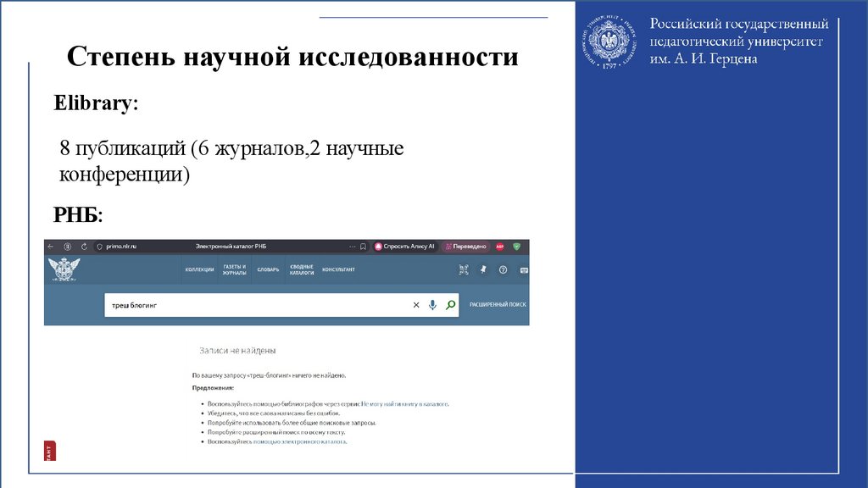Click the 'РНБ:' heading
This screenshot has height=488, width=868.
[x=78, y=214]
